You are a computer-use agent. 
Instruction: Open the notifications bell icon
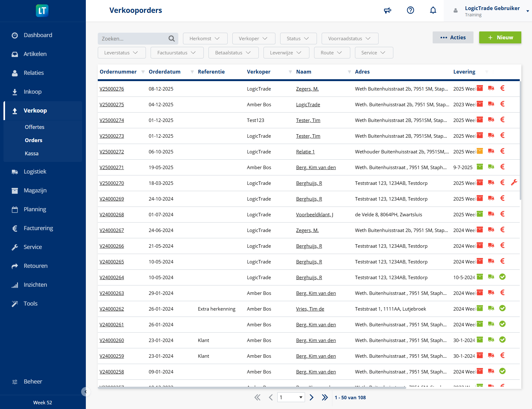(x=433, y=10)
